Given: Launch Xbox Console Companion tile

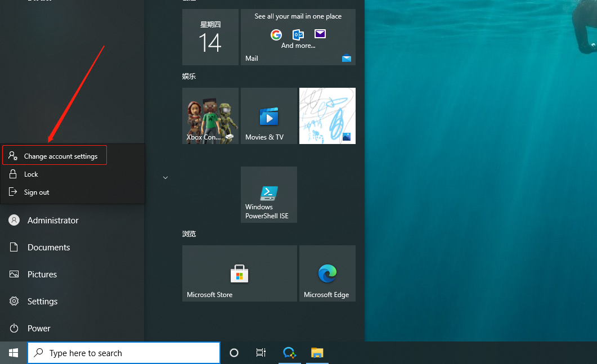Looking at the screenshot, I should 210,116.
